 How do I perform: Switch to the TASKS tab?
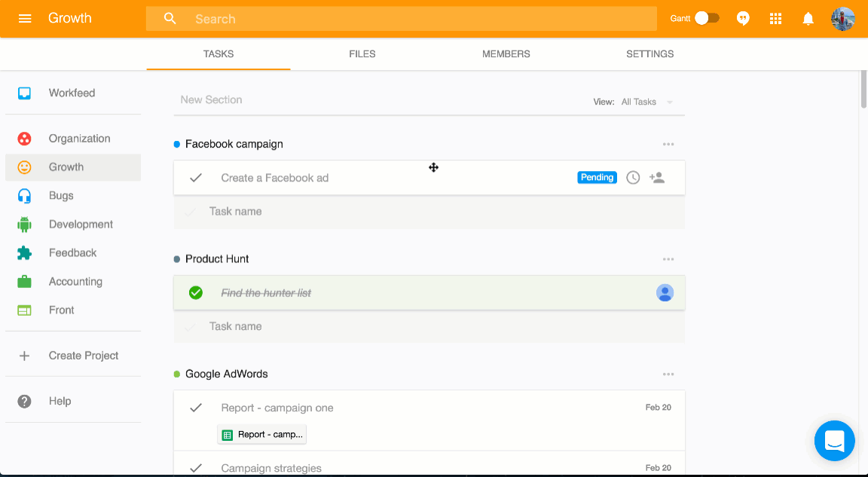(218, 54)
